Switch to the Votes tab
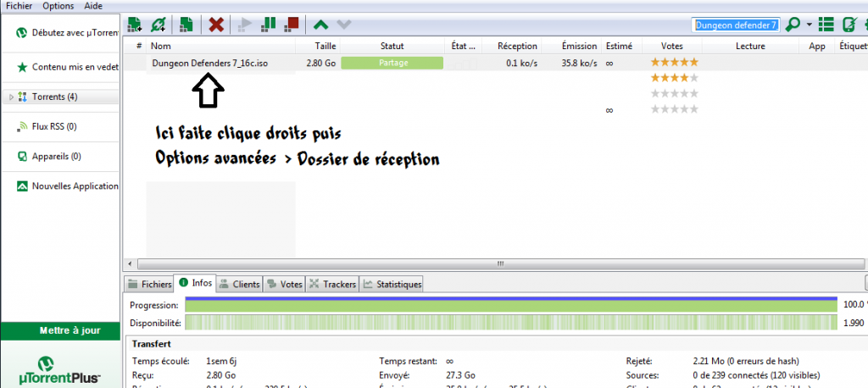Image resolution: width=868 pixels, height=388 pixels. click(x=285, y=284)
